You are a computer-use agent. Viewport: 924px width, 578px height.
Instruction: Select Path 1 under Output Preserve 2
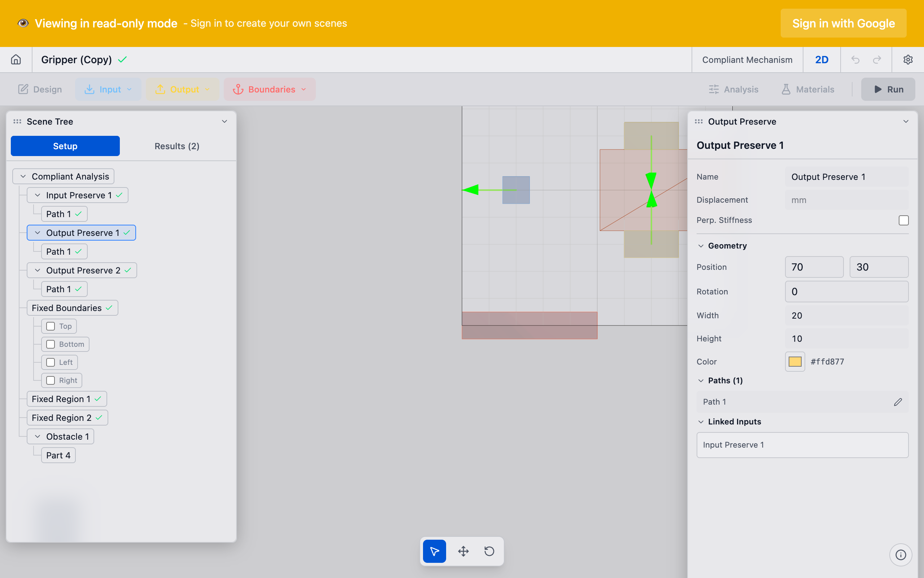64,289
